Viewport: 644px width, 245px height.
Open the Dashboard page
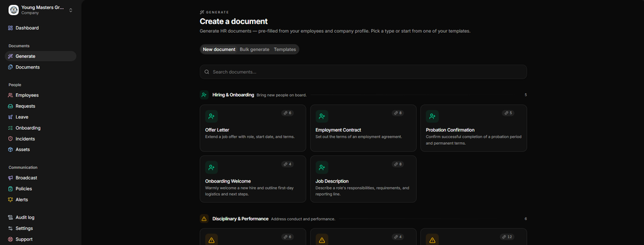click(x=40, y=28)
